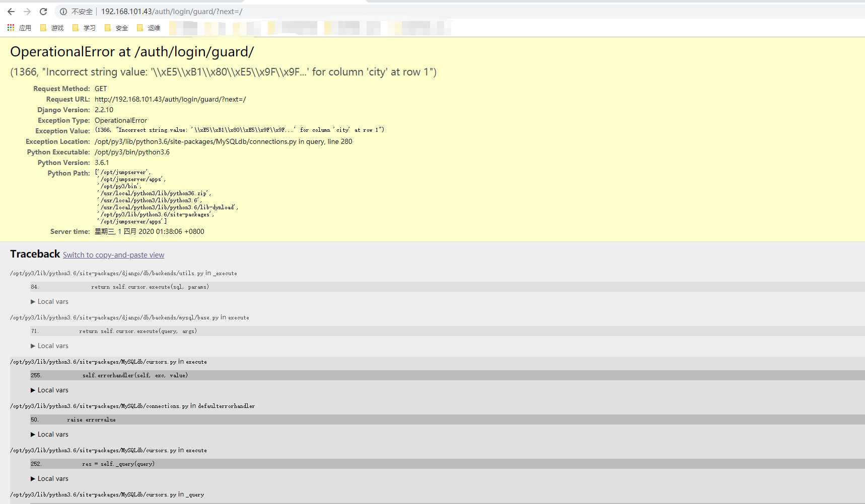
Task: Expand Local vars under mysql/base.py execute
Action: pos(49,346)
